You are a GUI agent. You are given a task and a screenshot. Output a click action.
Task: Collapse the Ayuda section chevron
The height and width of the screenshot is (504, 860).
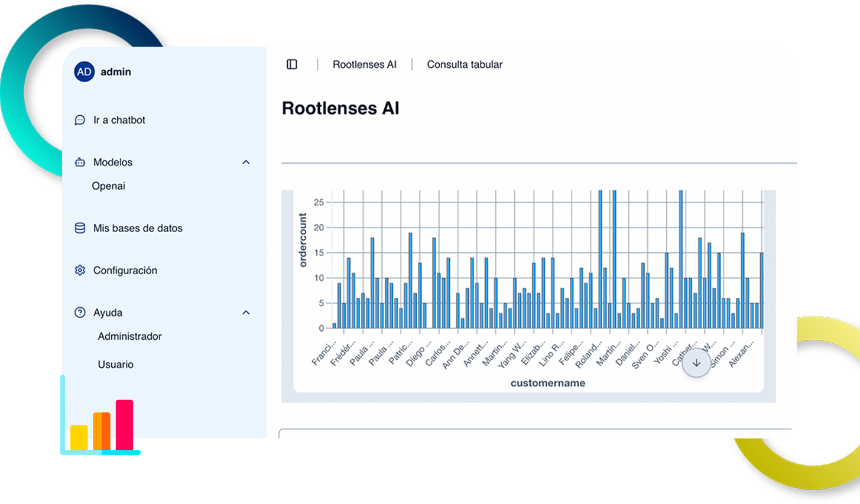[x=246, y=313]
